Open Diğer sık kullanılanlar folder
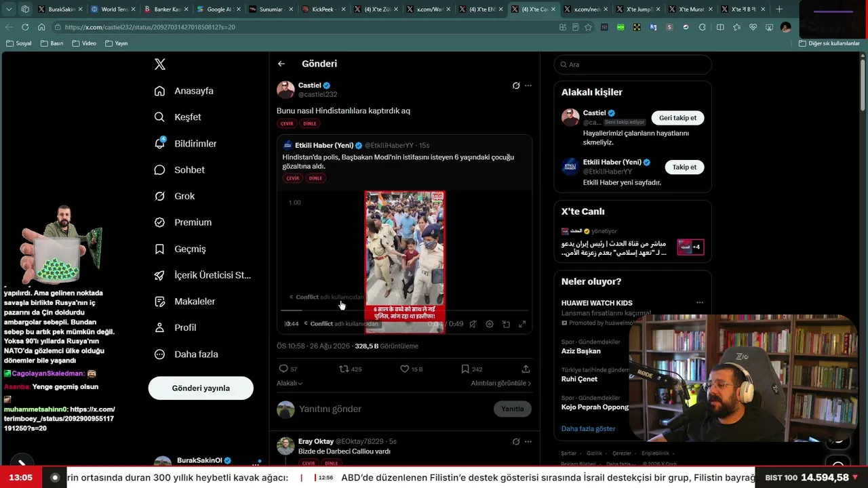Viewport: 868px width, 488px height. coord(829,43)
